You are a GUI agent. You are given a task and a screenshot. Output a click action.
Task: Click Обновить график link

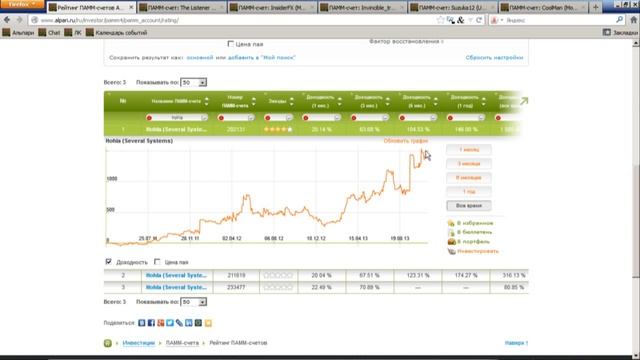pyautogui.click(x=406, y=141)
